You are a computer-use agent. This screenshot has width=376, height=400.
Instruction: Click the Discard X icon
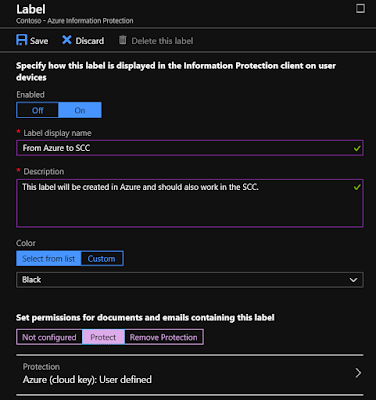(x=67, y=40)
